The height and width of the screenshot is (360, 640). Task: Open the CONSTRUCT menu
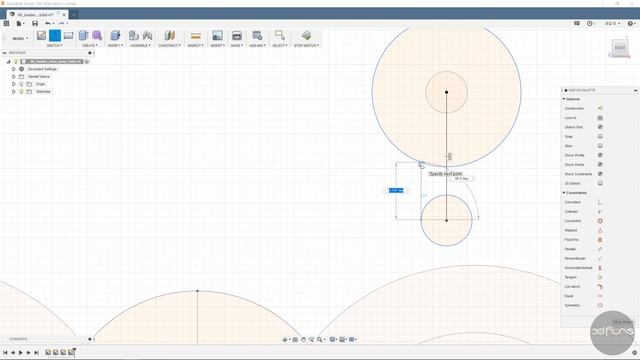pos(169,46)
